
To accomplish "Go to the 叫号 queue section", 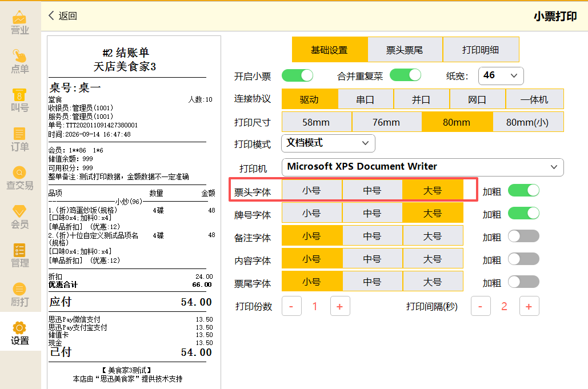I will pyautogui.click(x=20, y=101).
